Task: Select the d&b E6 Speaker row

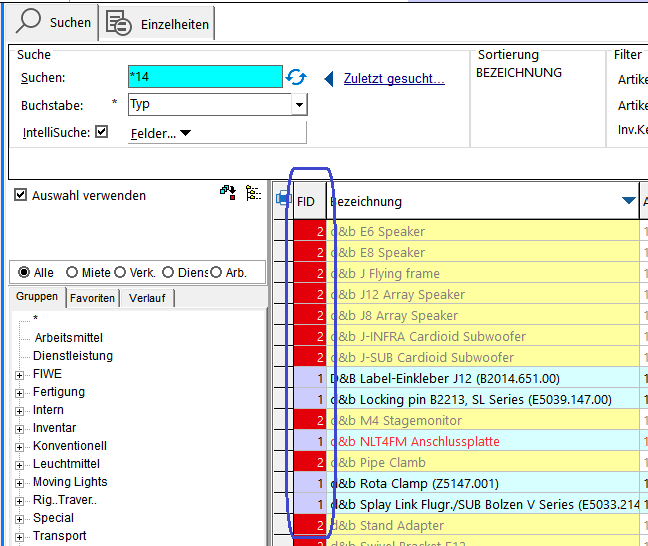Action: pyautogui.click(x=483, y=231)
